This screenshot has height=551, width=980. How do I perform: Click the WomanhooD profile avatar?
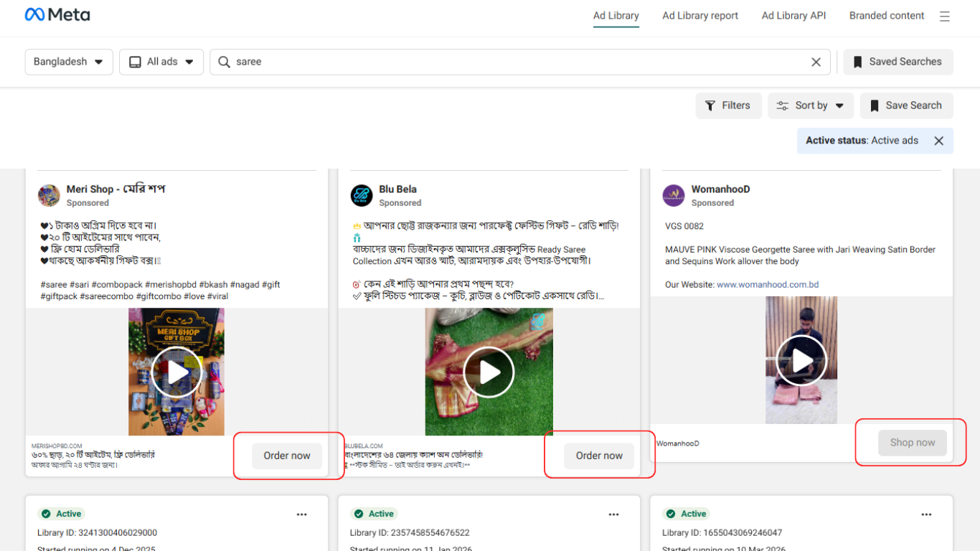click(x=674, y=195)
